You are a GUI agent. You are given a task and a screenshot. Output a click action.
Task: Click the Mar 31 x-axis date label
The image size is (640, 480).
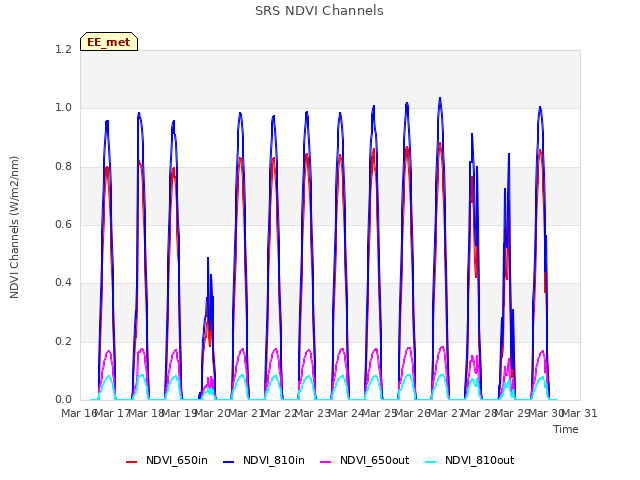click(x=579, y=413)
